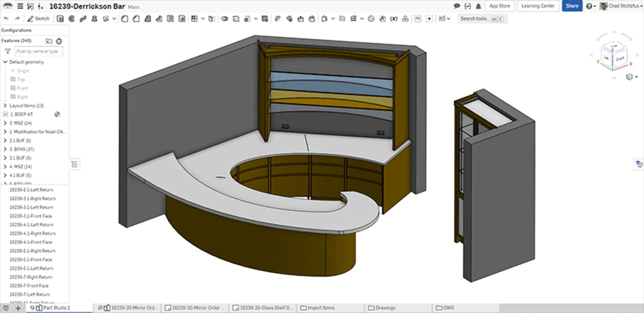
Task: Select the Fillet tool icon
Action: 125,19
